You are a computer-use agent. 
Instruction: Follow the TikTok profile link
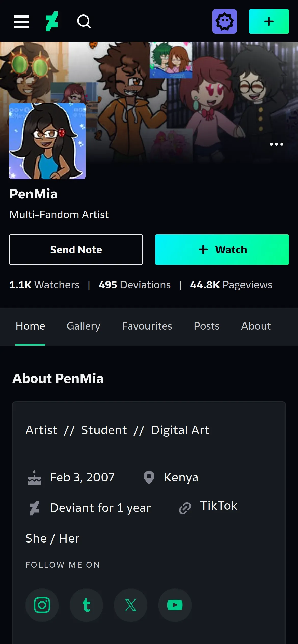pyautogui.click(x=219, y=506)
